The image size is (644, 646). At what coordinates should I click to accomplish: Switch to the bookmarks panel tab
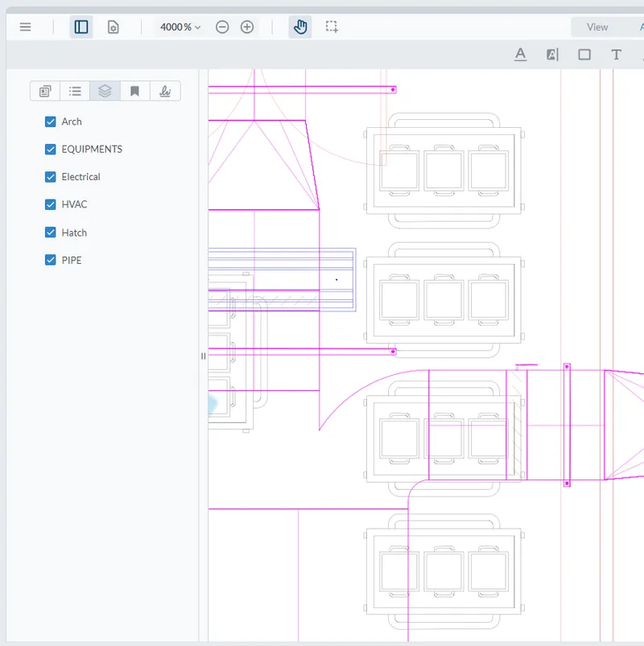coord(135,91)
